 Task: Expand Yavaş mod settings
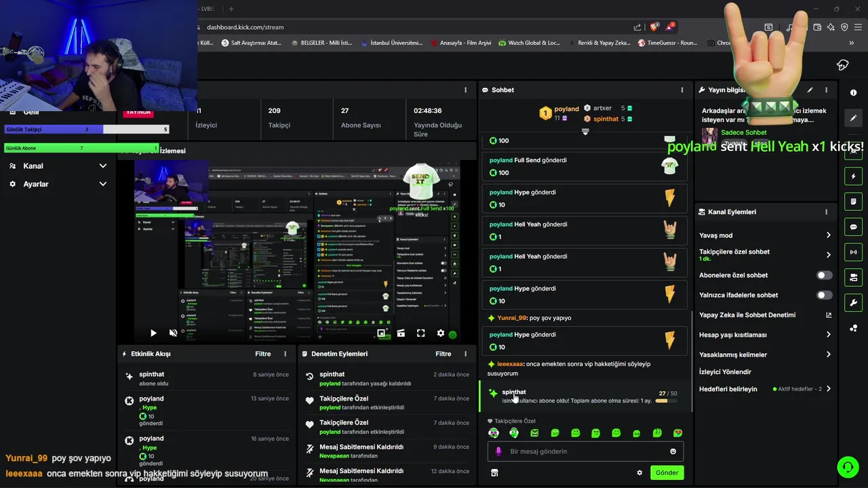[828, 235]
